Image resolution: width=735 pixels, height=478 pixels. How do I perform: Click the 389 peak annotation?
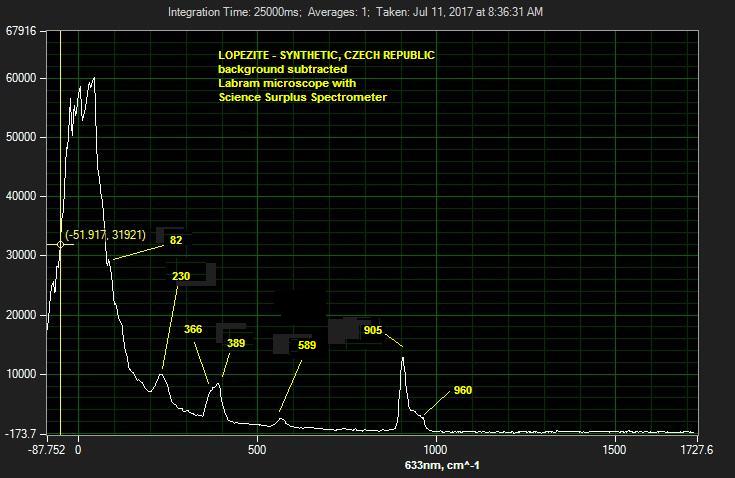pos(236,344)
